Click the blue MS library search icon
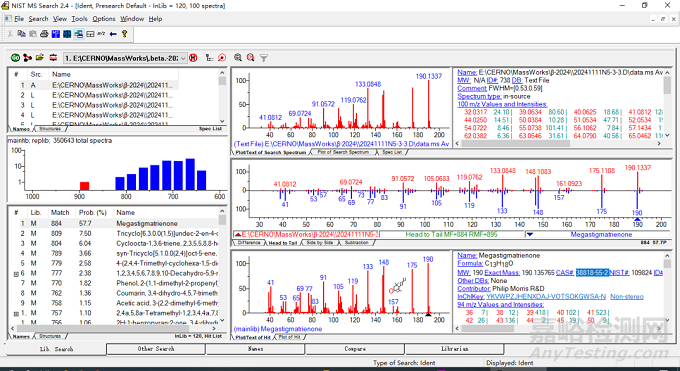 56,34
